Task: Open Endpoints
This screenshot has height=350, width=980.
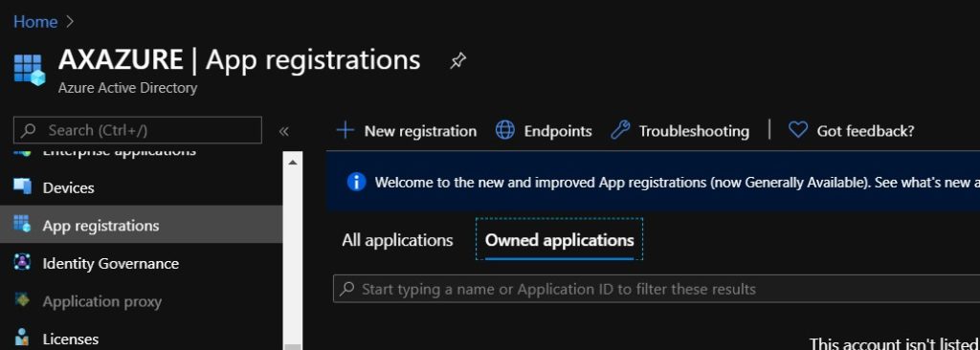Action: click(x=544, y=131)
